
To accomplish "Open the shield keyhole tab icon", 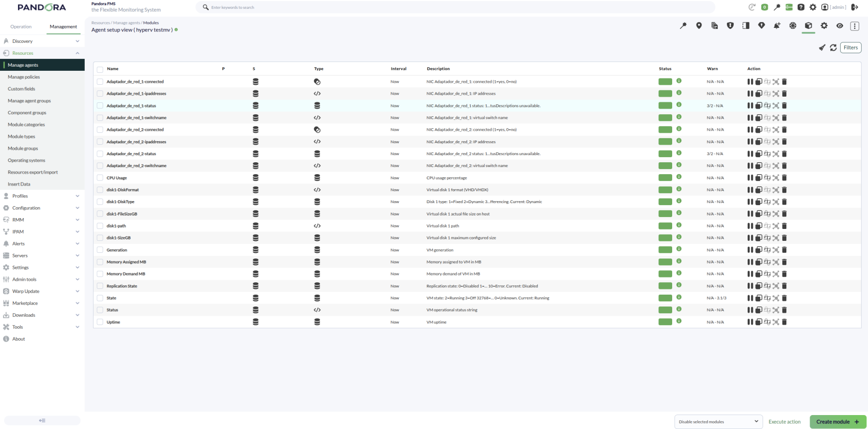I will tap(730, 26).
